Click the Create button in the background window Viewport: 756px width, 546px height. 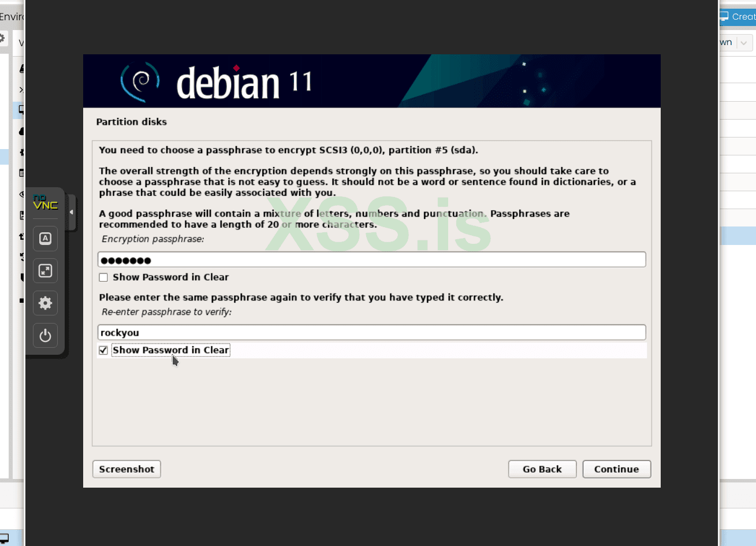click(x=738, y=17)
